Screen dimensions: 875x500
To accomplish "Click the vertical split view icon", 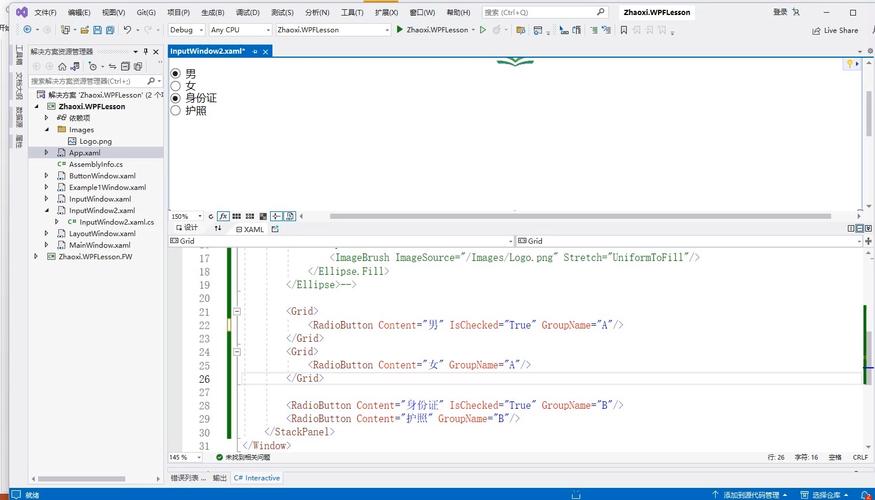I will click(x=851, y=228).
